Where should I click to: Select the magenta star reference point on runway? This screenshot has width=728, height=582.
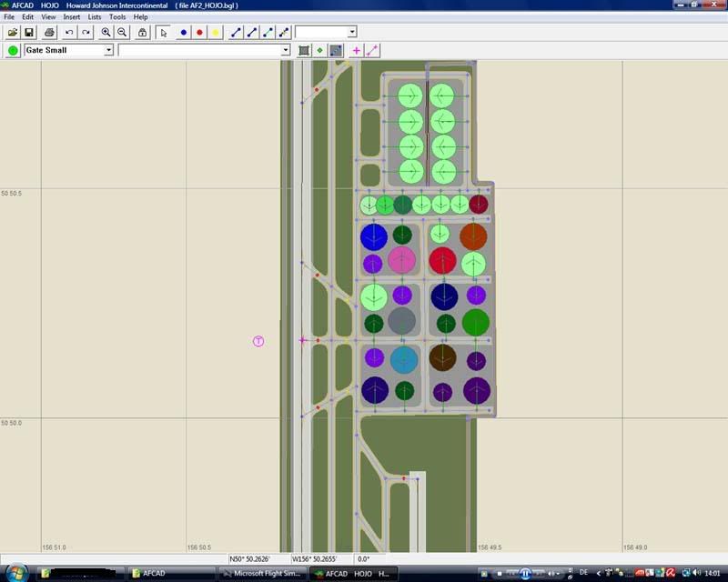pos(302,340)
